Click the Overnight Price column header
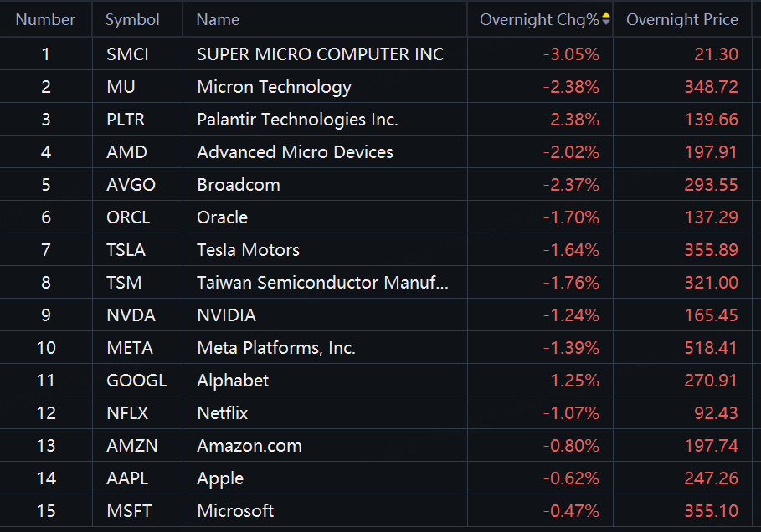 [x=681, y=19]
